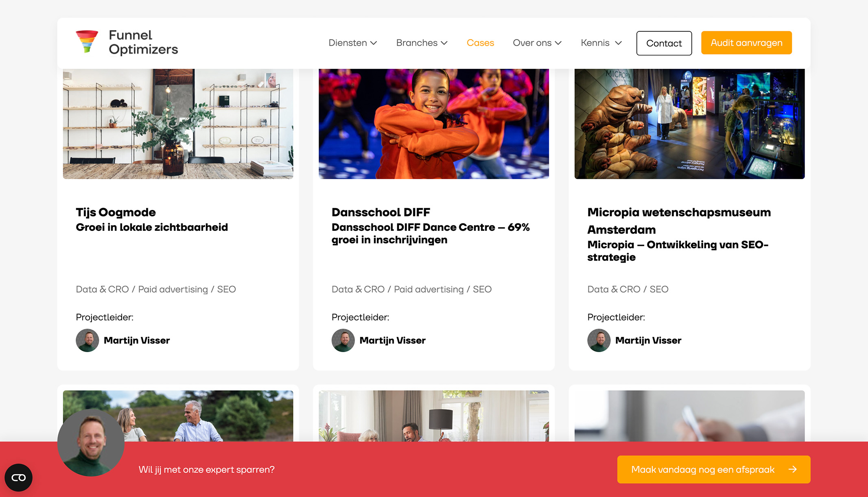Click Martijn Visser avatar on Dansschool DIFF card

point(343,340)
